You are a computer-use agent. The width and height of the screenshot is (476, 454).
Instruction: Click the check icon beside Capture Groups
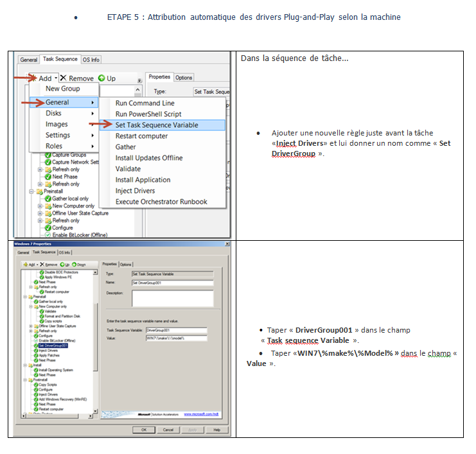coord(48,155)
